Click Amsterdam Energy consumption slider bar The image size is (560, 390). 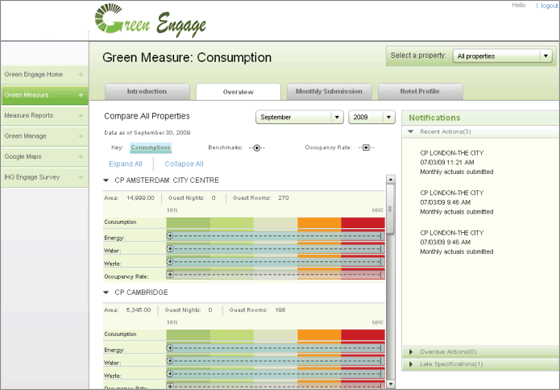tap(275, 236)
